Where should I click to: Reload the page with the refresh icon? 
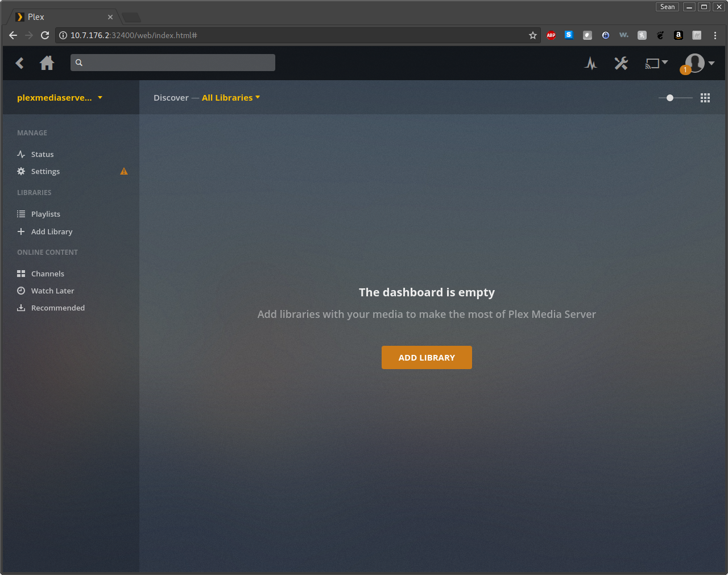[x=45, y=35]
